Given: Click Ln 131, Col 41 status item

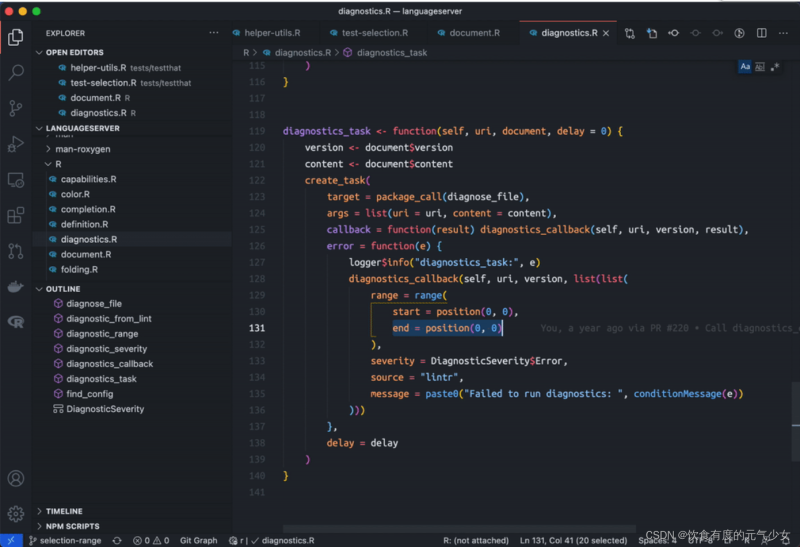Looking at the screenshot, I should (x=573, y=540).
